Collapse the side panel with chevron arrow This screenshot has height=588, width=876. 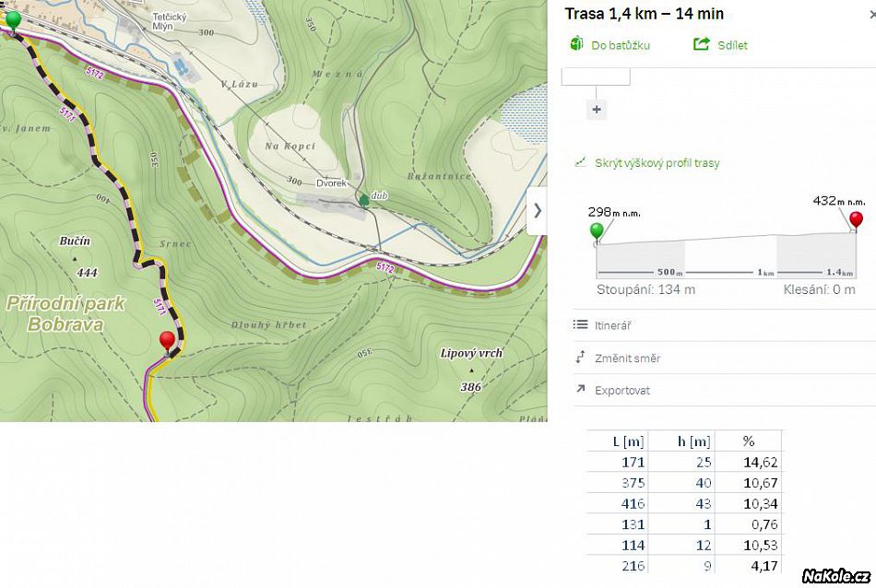click(538, 210)
